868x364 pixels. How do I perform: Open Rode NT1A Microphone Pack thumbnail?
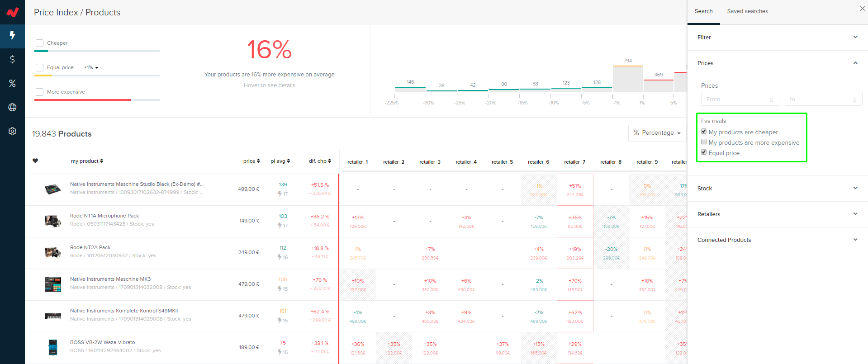[53, 221]
